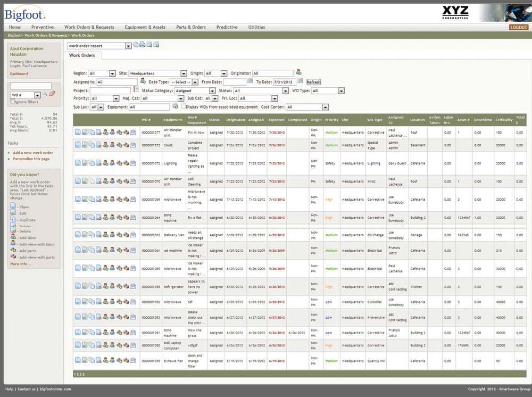Click the Add a new work order link
Viewport: 532px width, 397px height.
tap(33, 153)
